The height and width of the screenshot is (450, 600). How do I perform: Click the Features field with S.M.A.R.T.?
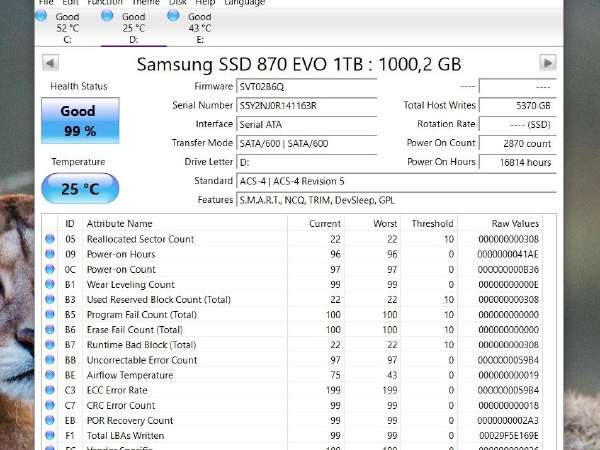[396, 200]
